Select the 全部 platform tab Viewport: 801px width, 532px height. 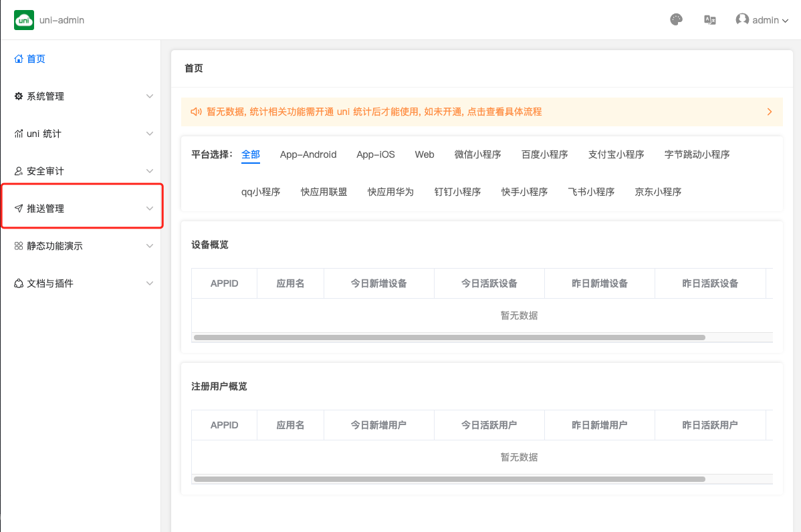click(251, 154)
